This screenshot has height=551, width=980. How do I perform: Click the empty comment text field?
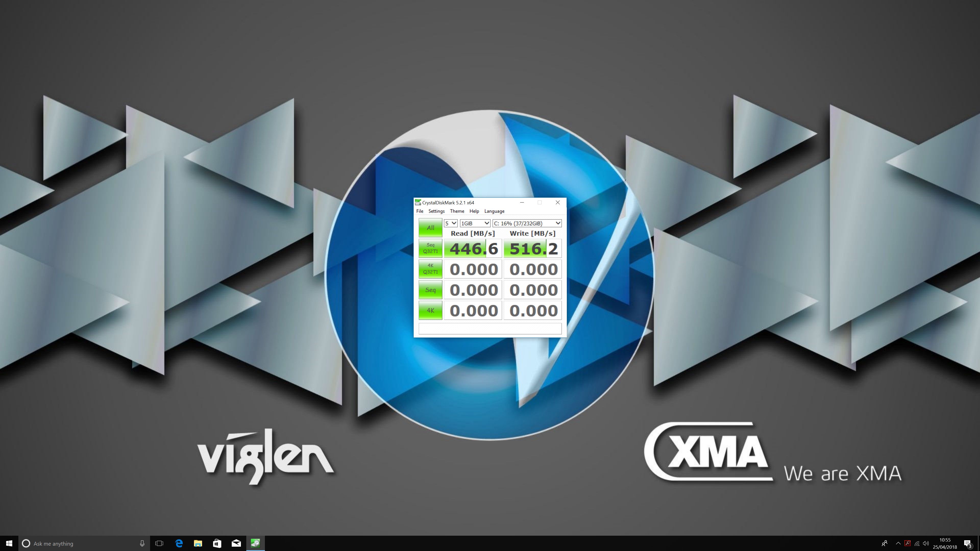[490, 329]
